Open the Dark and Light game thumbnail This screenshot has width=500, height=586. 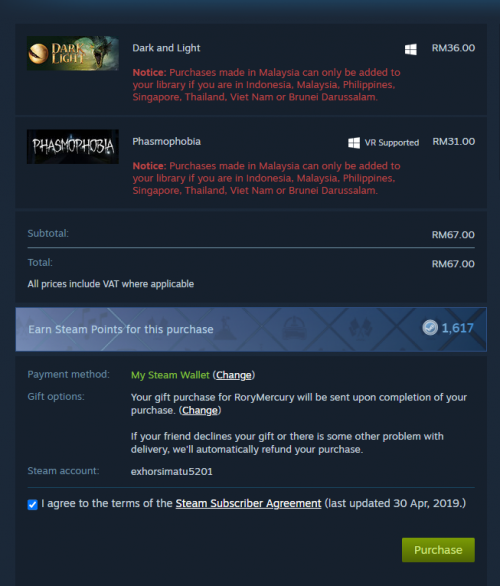(x=73, y=53)
